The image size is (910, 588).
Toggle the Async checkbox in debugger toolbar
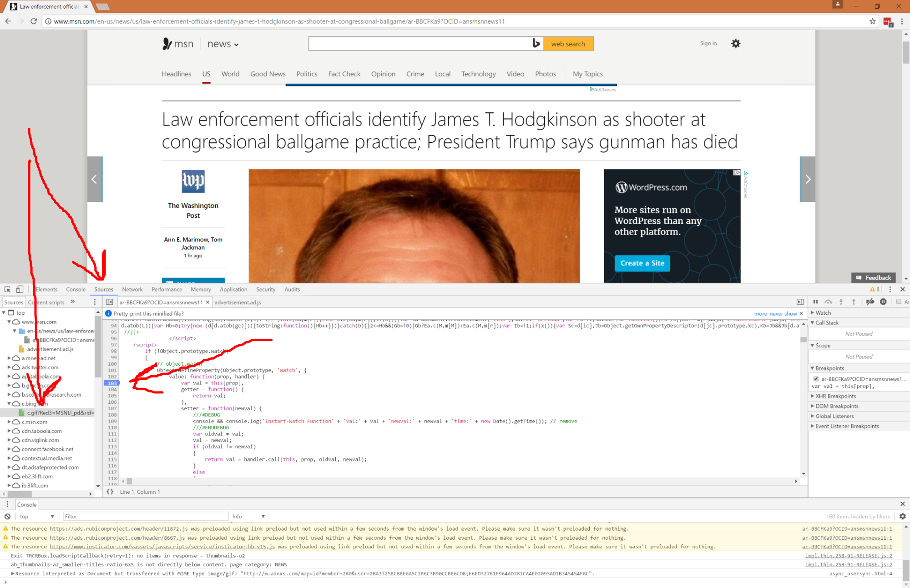tap(899, 302)
